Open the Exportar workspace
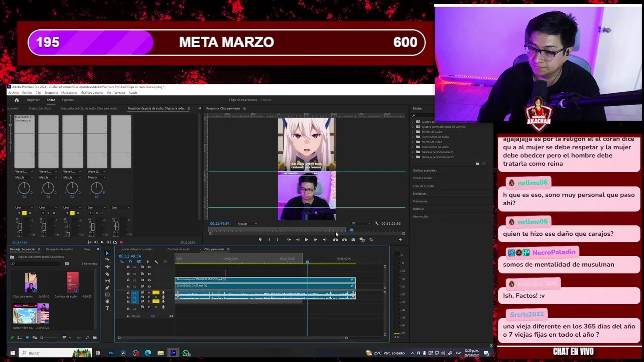Screen dimensions: 644x362 click(x=68, y=100)
